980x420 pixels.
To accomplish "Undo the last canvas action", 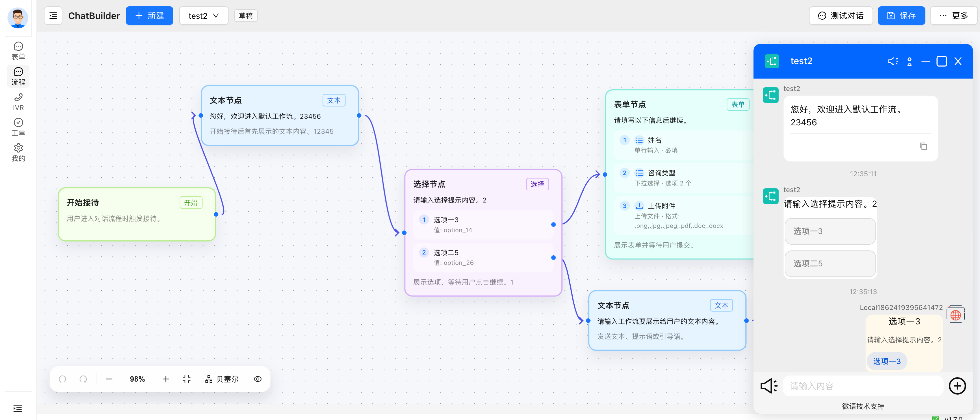I will tap(62, 379).
